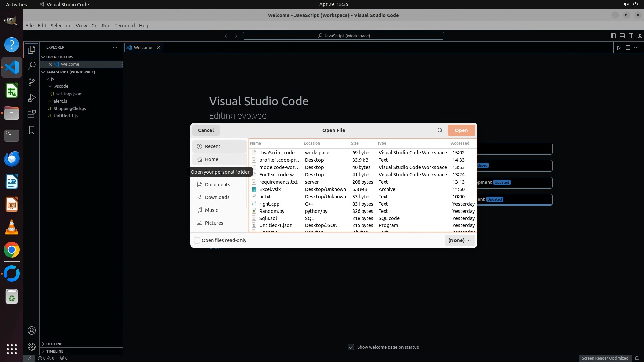Viewport: 644px width, 362px height.
Task: Open the Run and Debug view
Action: (31, 98)
